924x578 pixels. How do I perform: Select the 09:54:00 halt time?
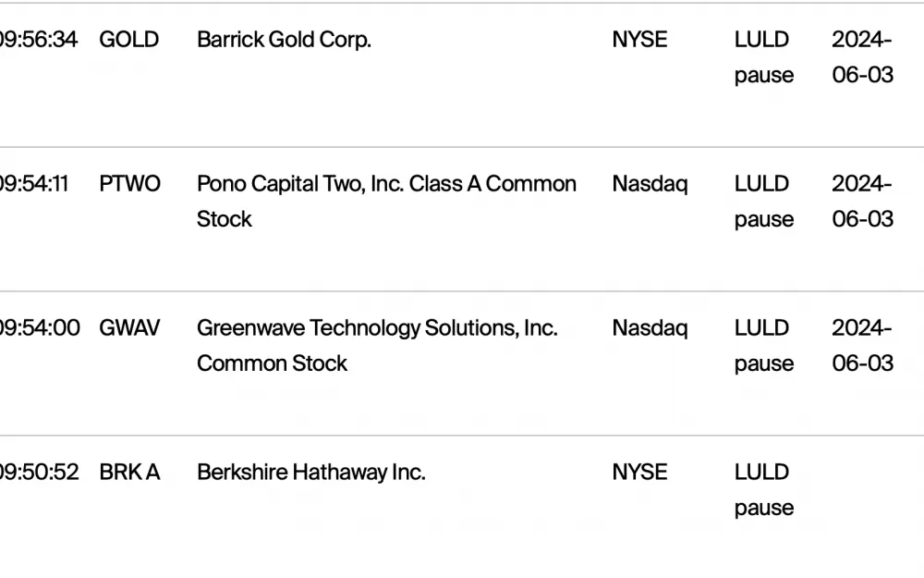pyautogui.click(x=40, y=328)
